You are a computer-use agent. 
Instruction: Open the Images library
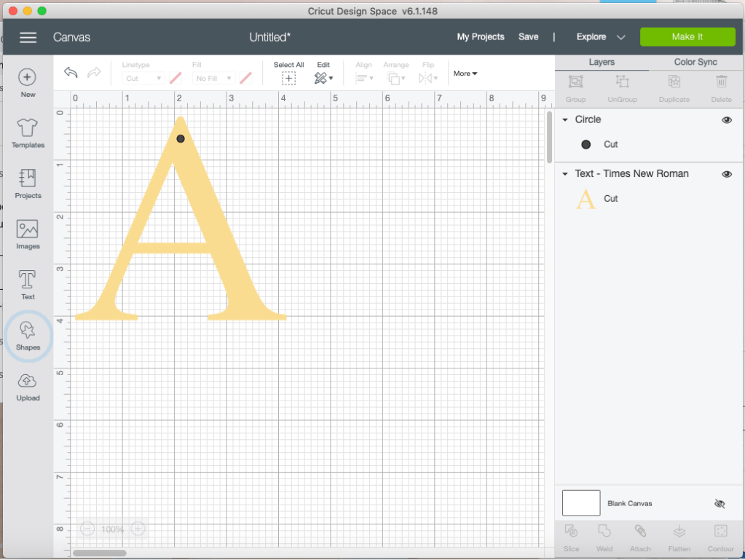pos(28,229)
